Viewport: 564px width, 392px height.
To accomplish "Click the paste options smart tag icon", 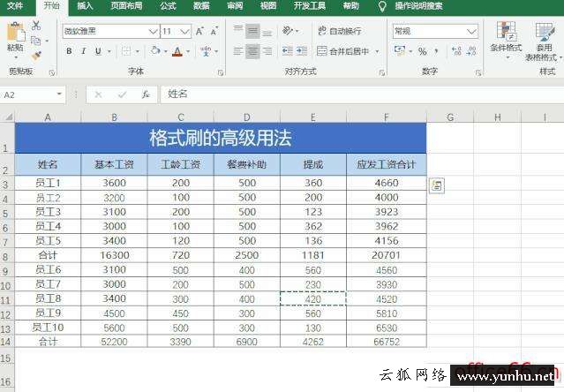I will 437,185.
